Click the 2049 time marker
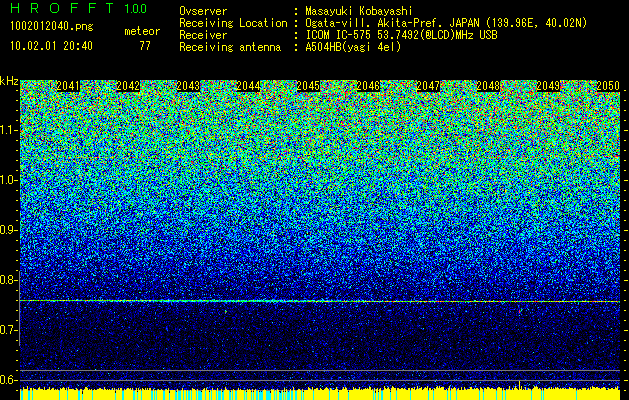This screenshot has height=400, width=629. (548, 86)
